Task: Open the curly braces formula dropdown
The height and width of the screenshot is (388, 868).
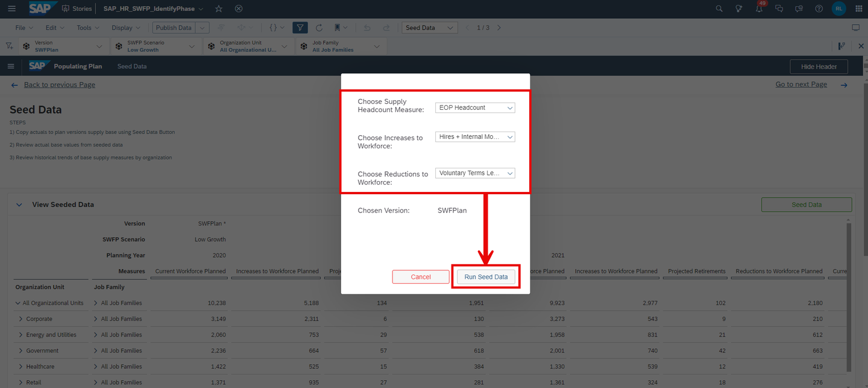Action: (276, 28)
